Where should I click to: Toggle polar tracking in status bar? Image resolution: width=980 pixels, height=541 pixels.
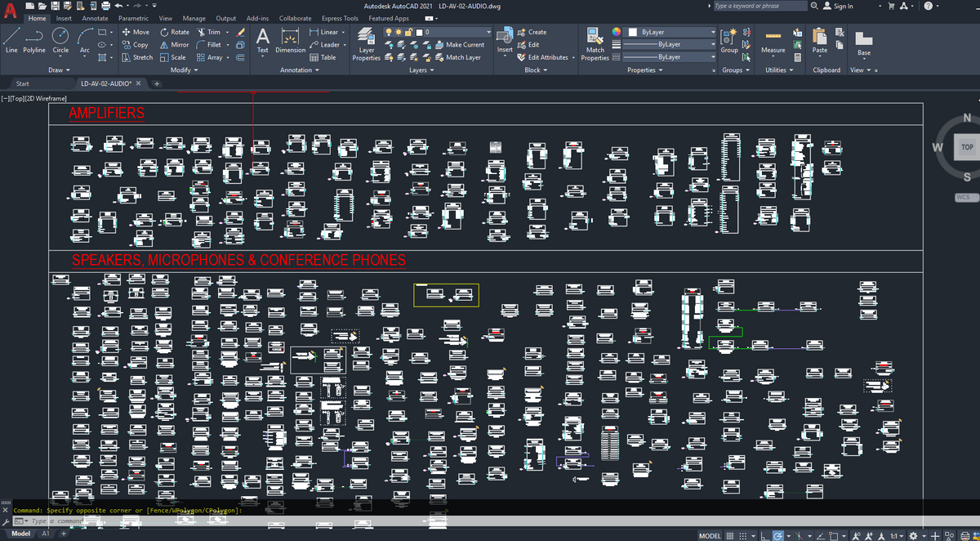click(778, 535)
